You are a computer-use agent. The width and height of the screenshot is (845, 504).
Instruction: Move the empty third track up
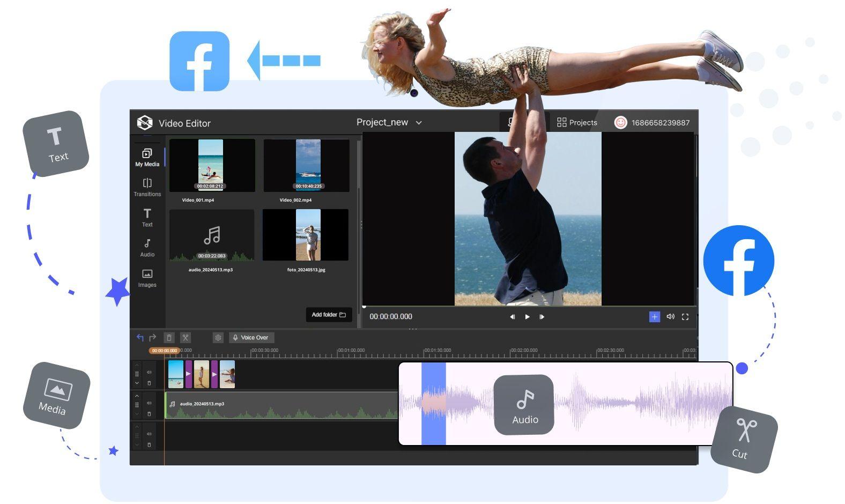137,427
